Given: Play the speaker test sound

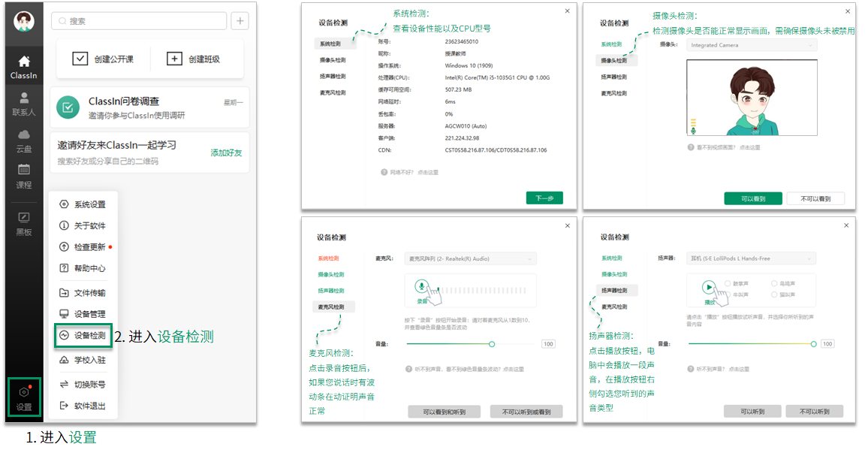Looking at the screenshot, I should 708,287.
